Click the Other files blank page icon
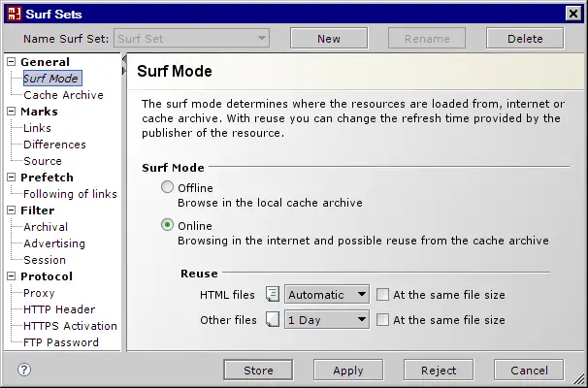The image size is (588, 388). 273,319
